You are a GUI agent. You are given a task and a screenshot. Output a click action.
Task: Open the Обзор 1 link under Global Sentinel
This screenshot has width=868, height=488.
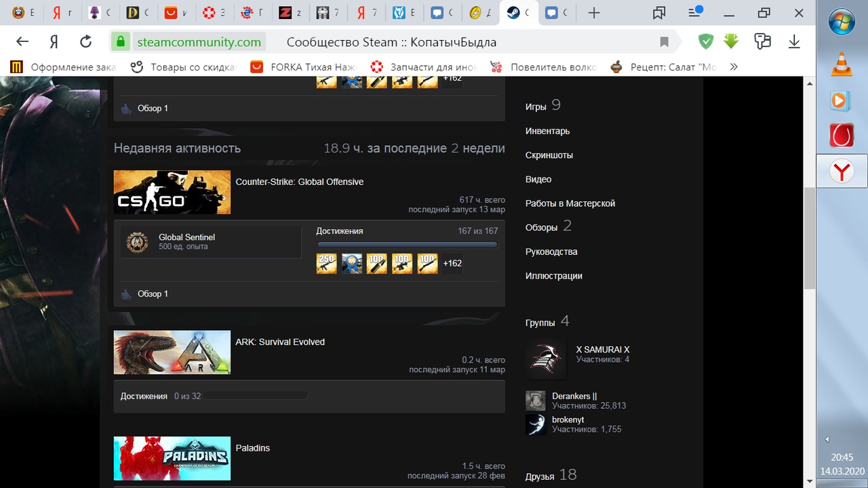coord(153,294)
